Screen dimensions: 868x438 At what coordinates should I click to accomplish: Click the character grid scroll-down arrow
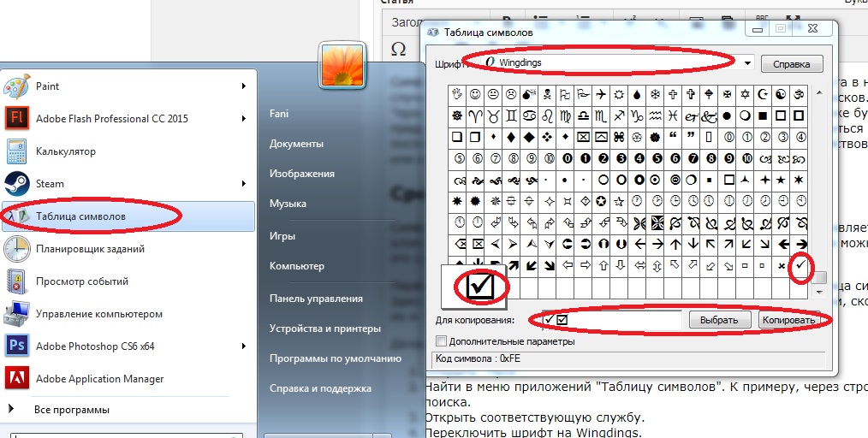pyautogui.click(x=819, y=292)
